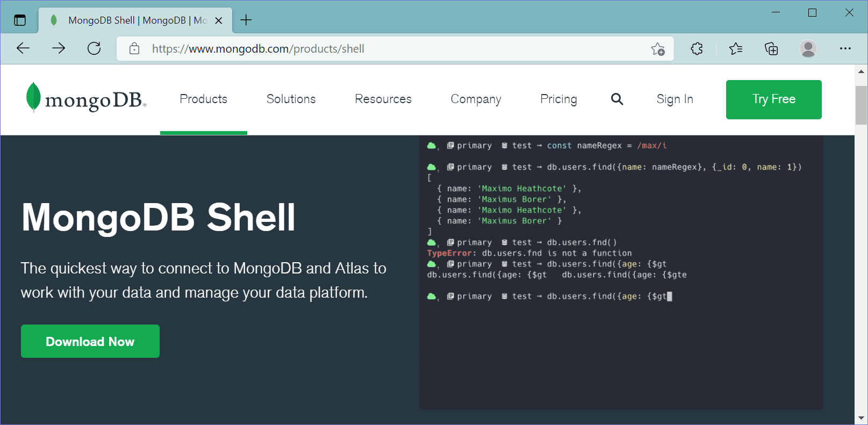View site information lock icon
The image size is (868, 425).
[134, 49]
